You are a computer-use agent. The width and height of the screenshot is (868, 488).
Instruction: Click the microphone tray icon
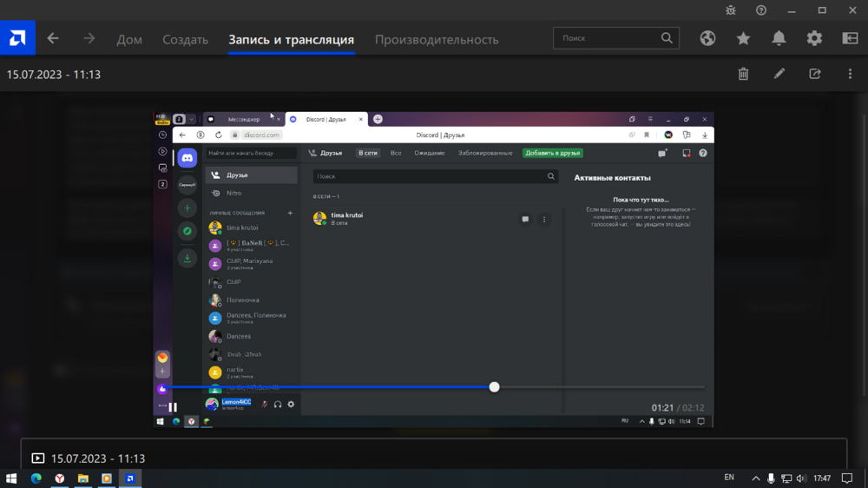point(771,478)
